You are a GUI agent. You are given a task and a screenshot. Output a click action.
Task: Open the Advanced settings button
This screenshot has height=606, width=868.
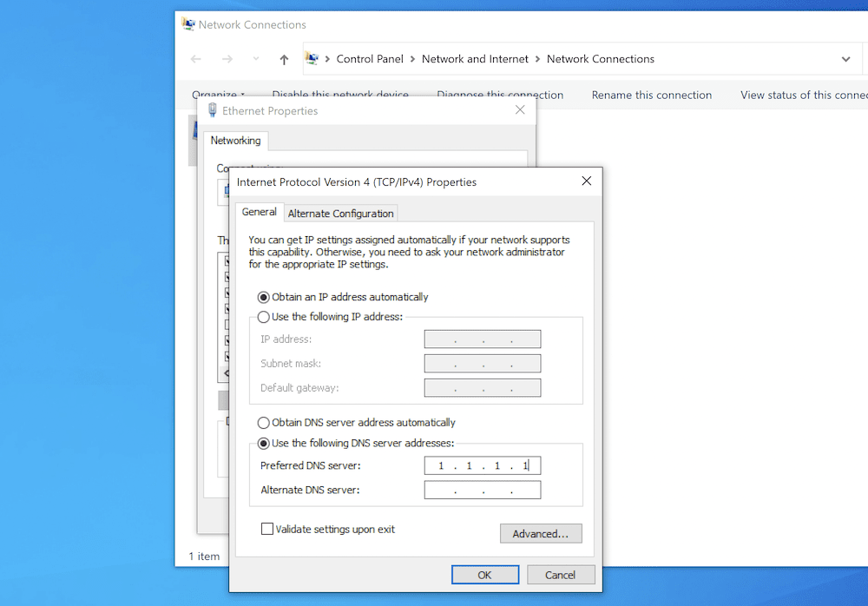(541, 533)
